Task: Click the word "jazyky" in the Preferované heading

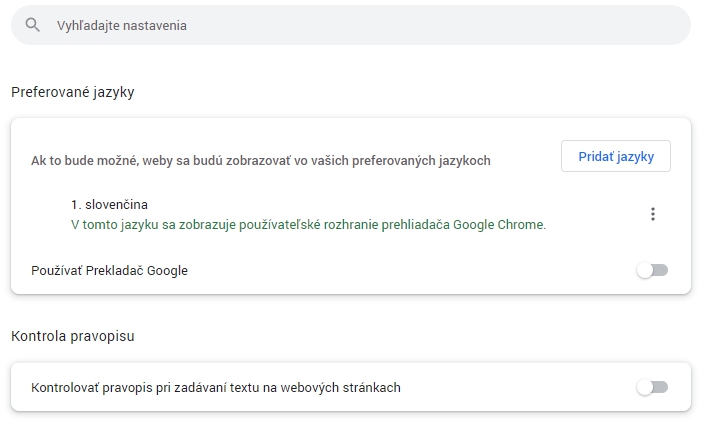Action: click(114, 92)
